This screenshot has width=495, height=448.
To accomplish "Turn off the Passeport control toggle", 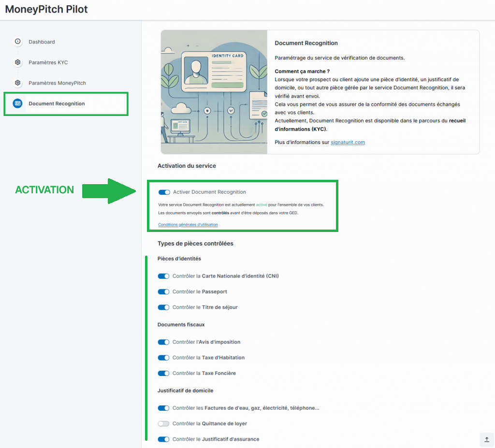I will point(164,292).
